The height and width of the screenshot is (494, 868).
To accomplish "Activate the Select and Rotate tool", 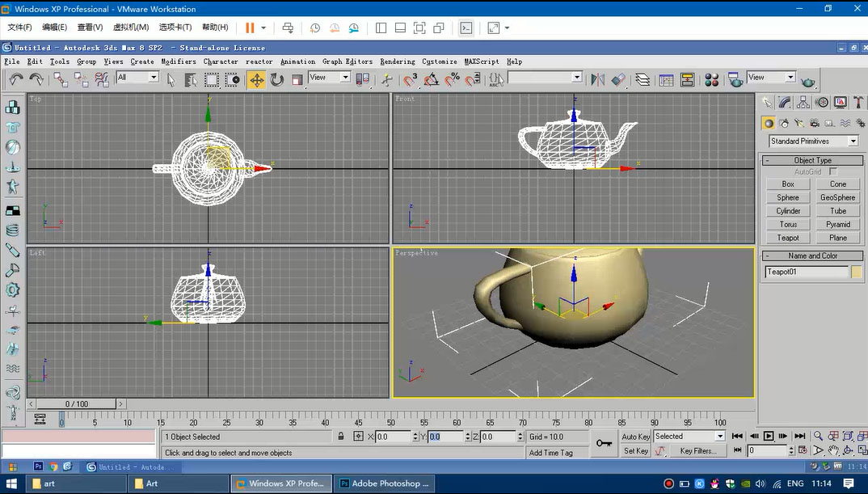I will [x=276, y=80].
